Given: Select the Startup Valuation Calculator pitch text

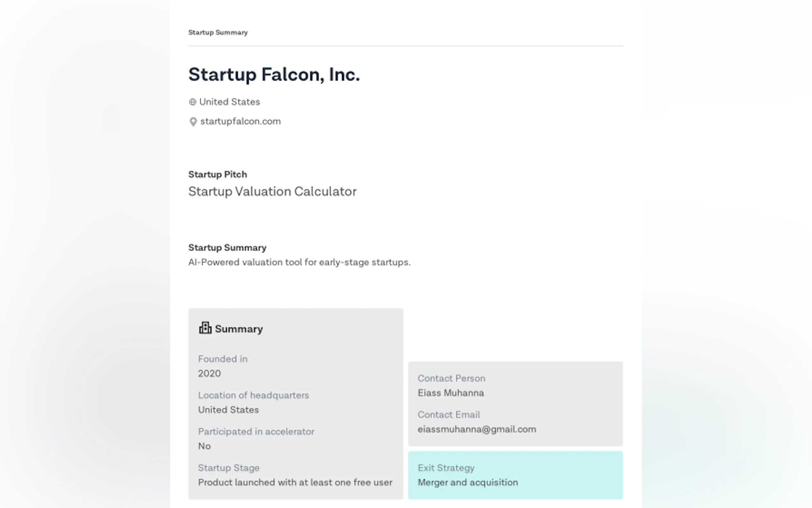Looking at the screenshot, I should coord(272,192).
